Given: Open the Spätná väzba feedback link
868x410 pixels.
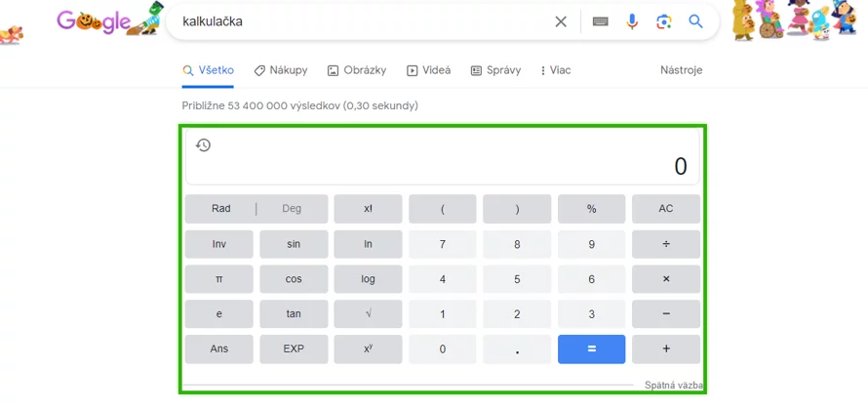Looking at the screenshot, I should click(674, 386).
